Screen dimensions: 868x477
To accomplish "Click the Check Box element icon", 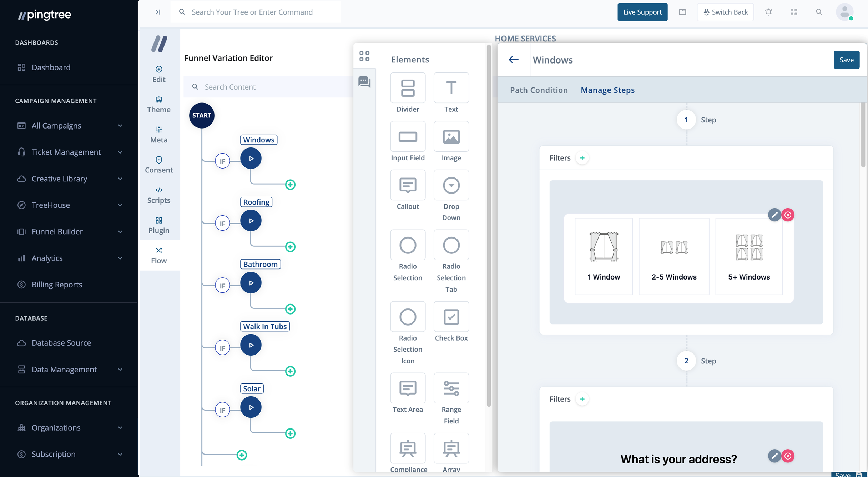I will [x=451, y=317].
